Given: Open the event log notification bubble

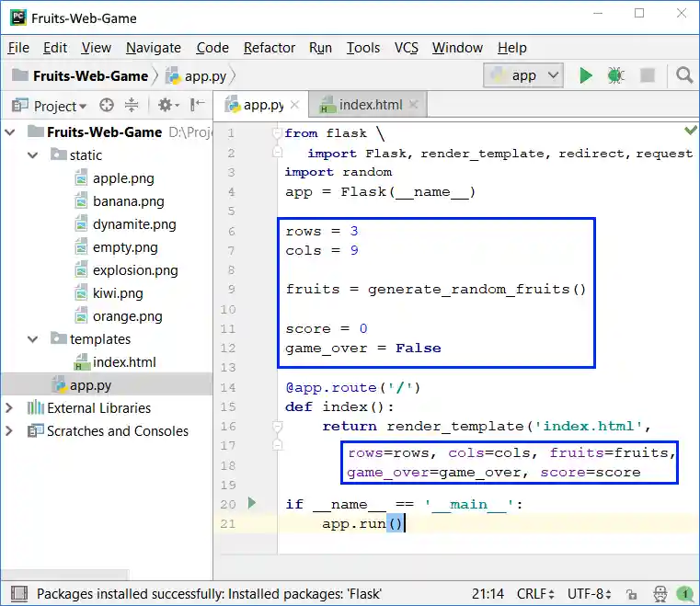Looking at the screenshot, I should pos(684,594).
